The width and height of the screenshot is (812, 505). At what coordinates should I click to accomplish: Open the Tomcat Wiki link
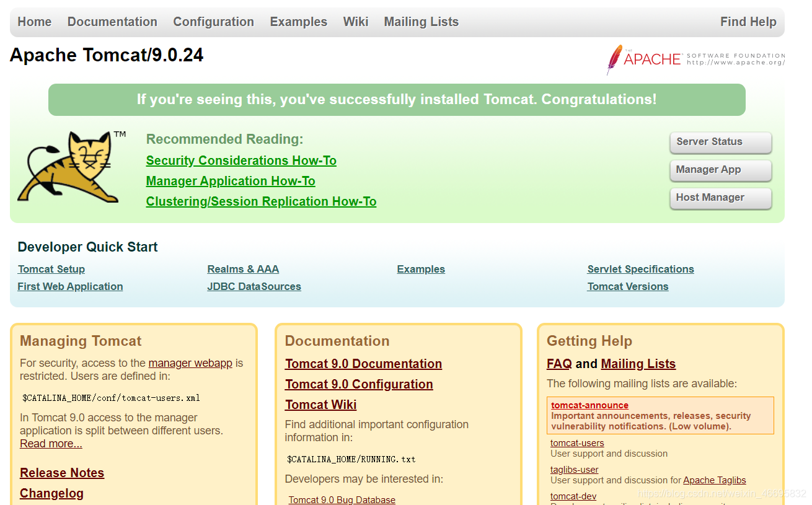[320, 405]
